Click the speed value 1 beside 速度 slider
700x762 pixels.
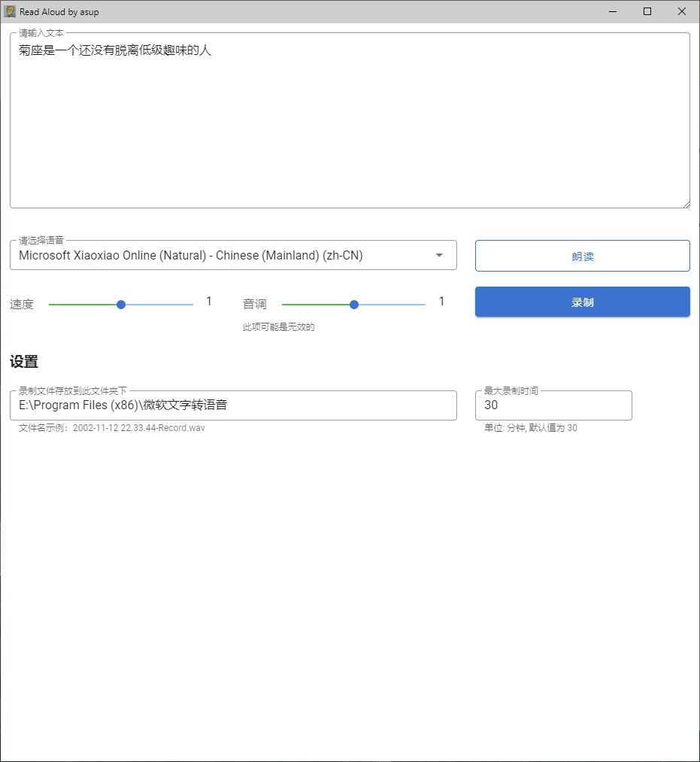coord(209,302)
